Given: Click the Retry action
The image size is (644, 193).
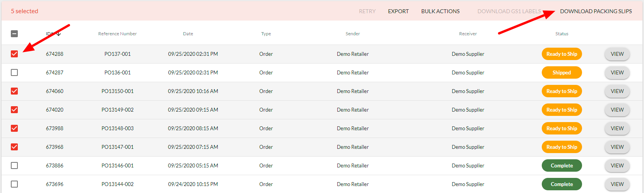Looking at the screenshot, I should coord(367,11).
